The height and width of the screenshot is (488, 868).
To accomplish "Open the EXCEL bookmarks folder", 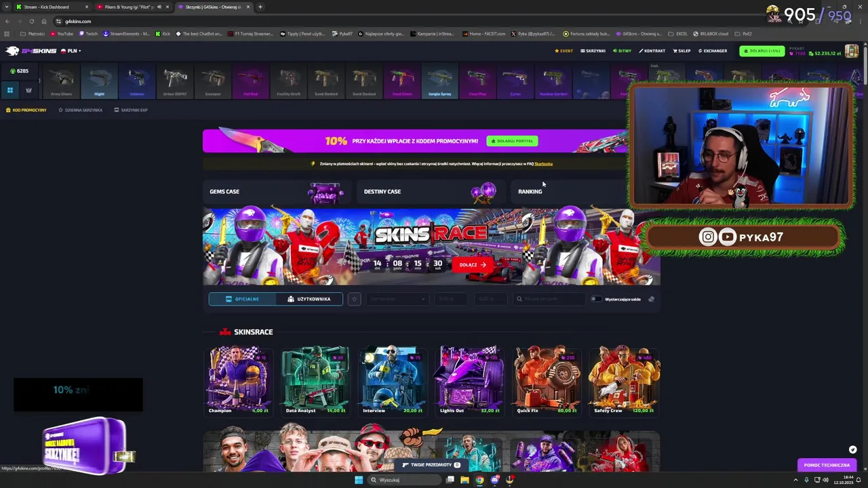I will coord(678,34).
